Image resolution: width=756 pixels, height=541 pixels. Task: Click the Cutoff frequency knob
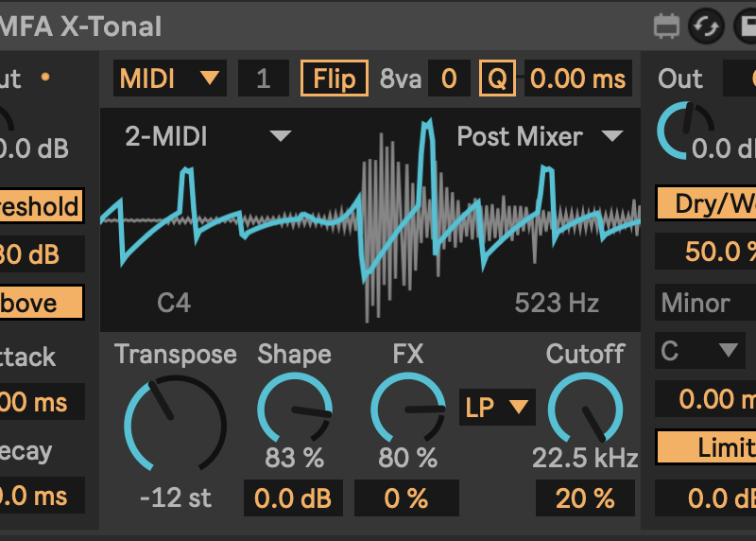tap(585, 409)
